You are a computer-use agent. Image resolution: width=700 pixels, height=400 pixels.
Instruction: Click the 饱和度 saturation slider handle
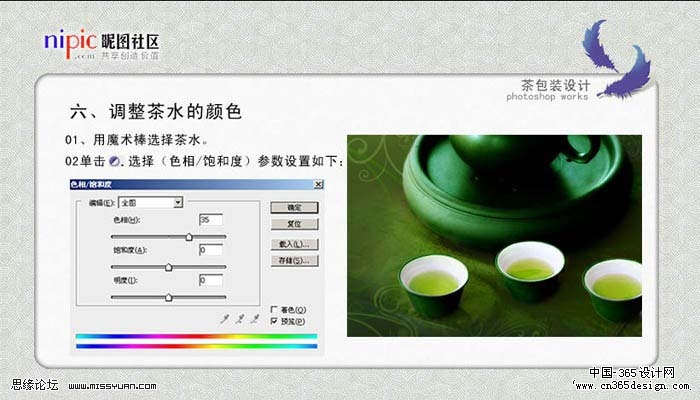click(169, 267)
